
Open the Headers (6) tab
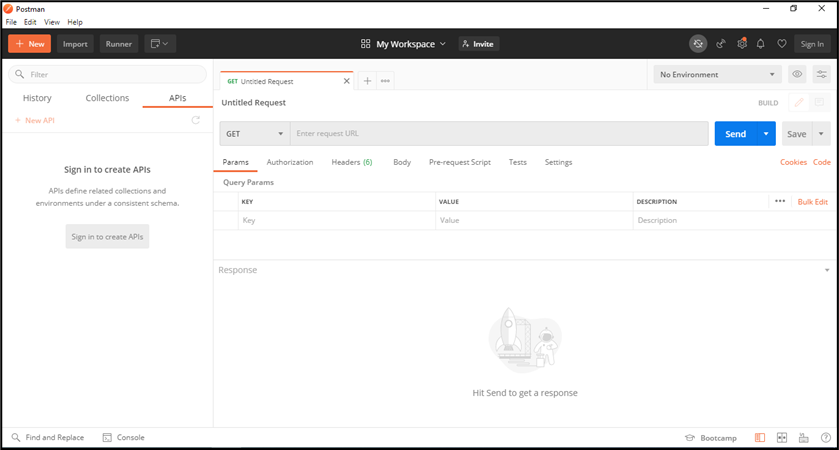point(352,162)
